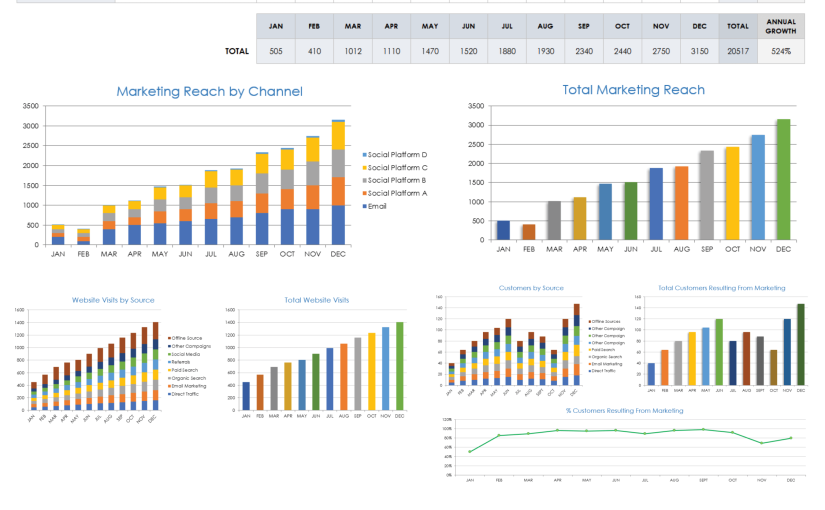Image resolution: width=825 pixels, height=510 pixels.
Task: Select % Customers Resulting From Marketing title
Action: (x=625, y=411)
